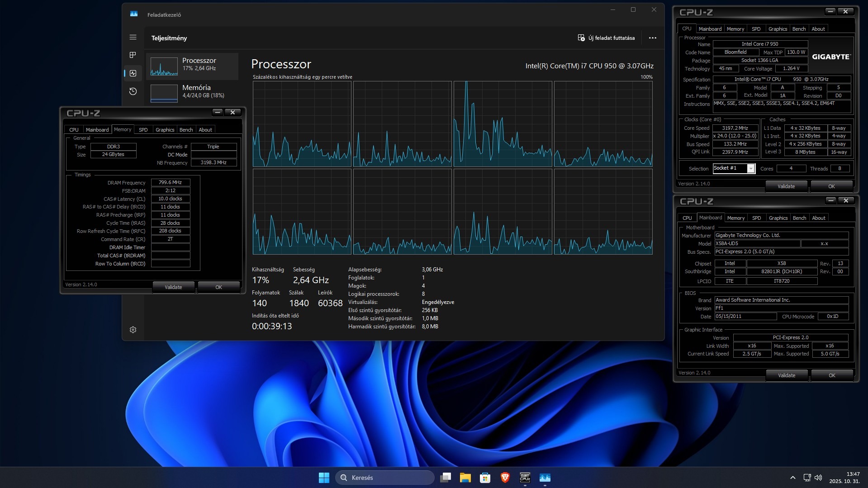Click the '3197.2 MHz' core speed value
This screenshot has width=868, height=488.
pos(735,128)
